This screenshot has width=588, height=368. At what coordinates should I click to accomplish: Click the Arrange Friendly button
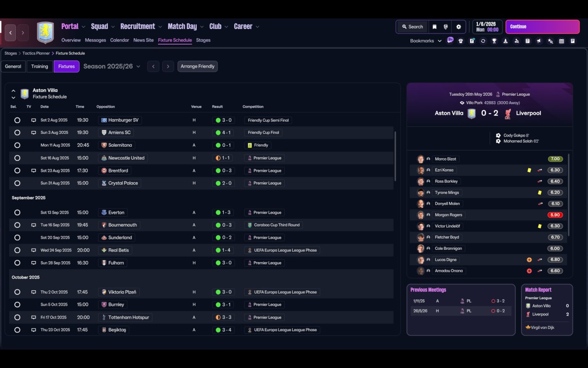[198, 66]
